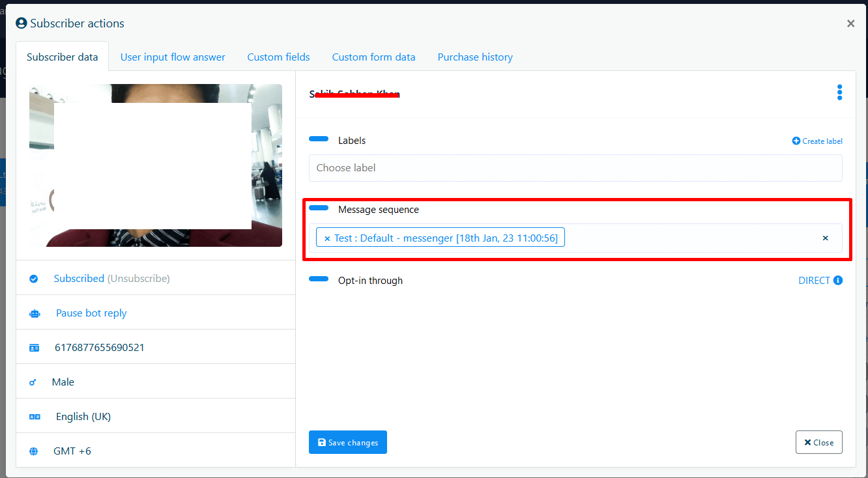Click the robot icon beside Pause bot reply
The image size is (868, 478).
tap(35, 313)
